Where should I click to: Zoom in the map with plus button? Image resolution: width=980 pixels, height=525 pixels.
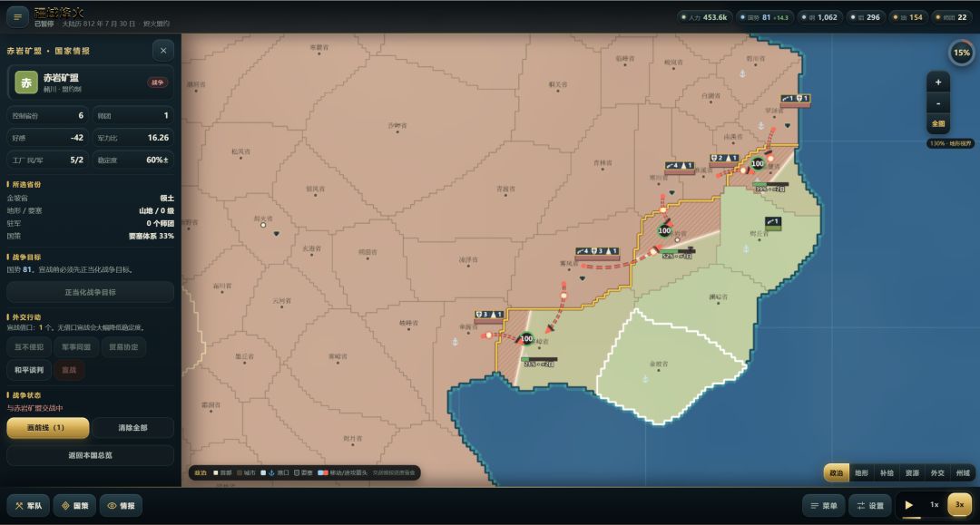pyautogui.click(x=937, y=83)
